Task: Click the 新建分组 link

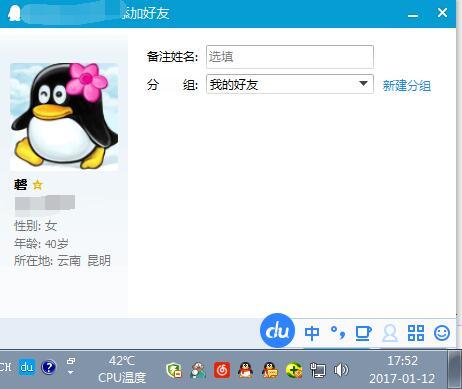Action: [x=407, y=86]
